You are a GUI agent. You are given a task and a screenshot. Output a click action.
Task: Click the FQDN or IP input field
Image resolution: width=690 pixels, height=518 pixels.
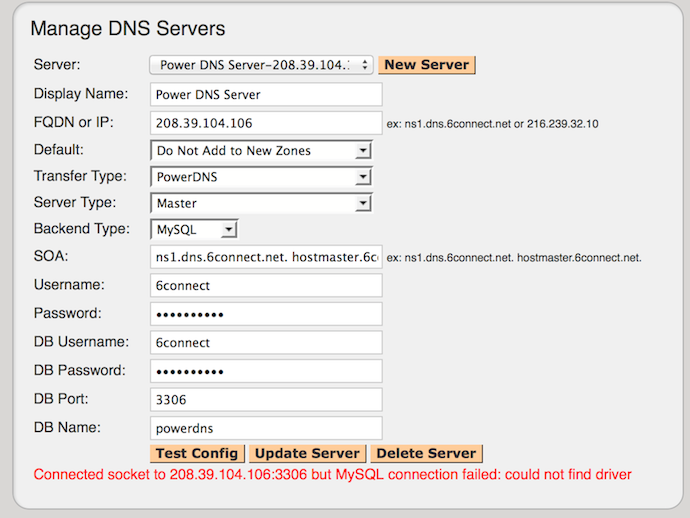(x=266, y=124)
